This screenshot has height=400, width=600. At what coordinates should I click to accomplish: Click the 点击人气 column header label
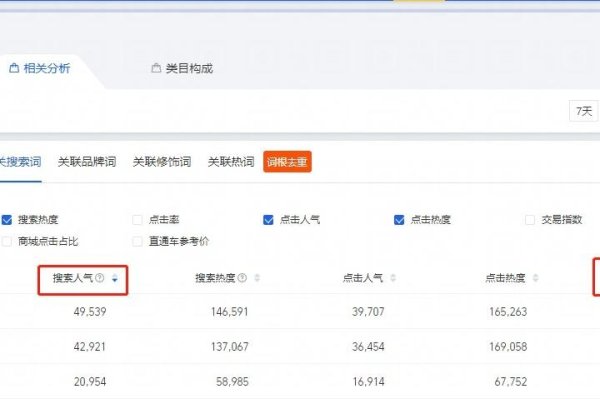tap(363, 278)
